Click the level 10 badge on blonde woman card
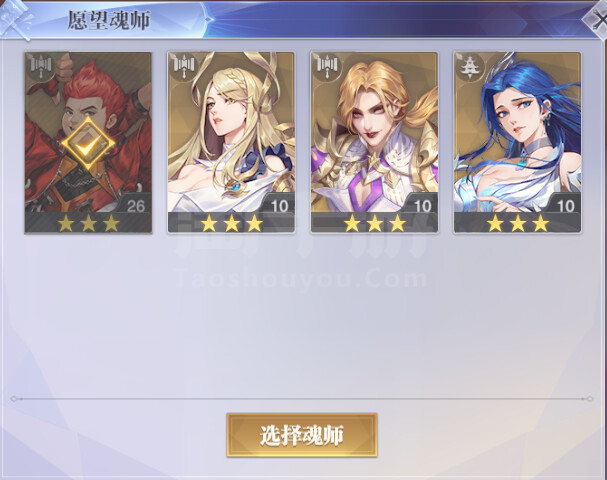 [279, 206]
